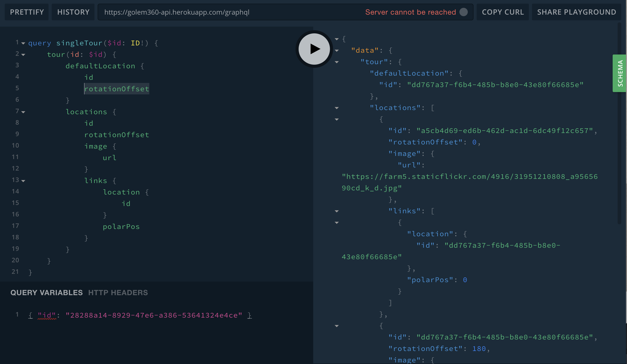Switch to the HTTP HEADERS tab
This screenshot has width=627, height=364.
point(118,293)
